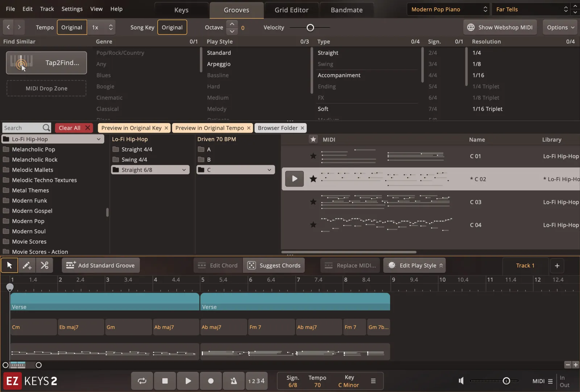Select Arpeggio play style filter
The height and width of the screenshot is (392, 580).
[x=219, y=64]
